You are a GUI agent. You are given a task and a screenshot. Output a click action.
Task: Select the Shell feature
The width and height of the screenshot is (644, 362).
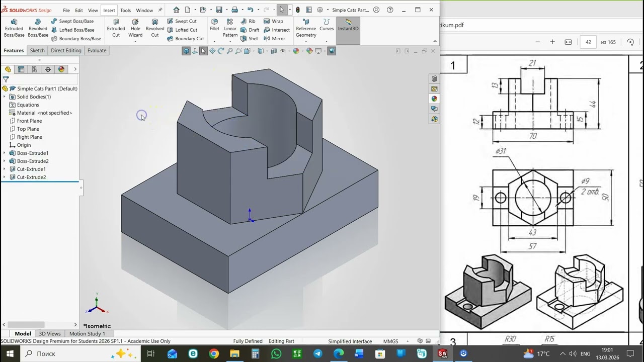click(249, 39)
